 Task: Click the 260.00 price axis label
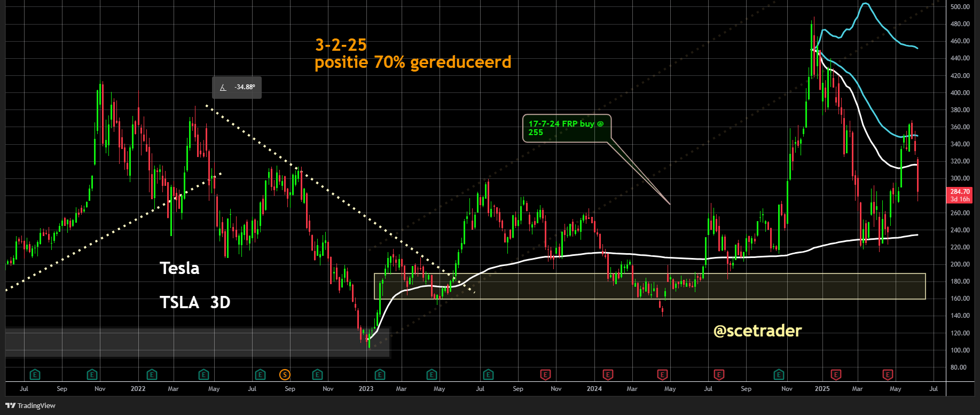(x=960, y=213)
